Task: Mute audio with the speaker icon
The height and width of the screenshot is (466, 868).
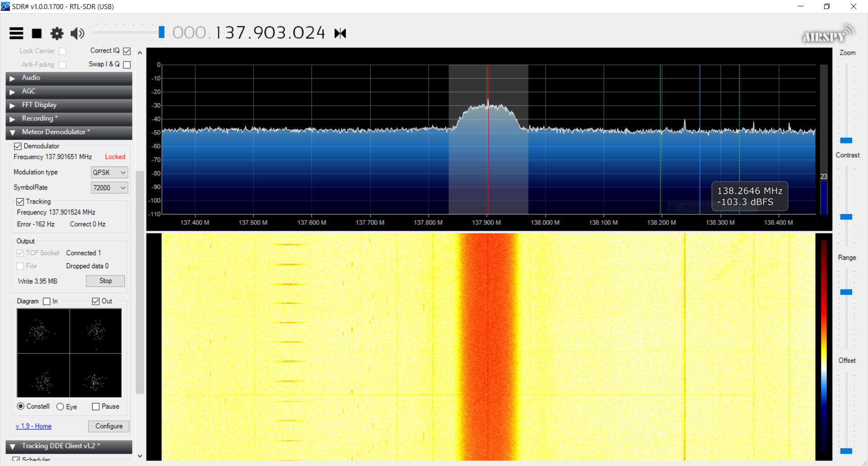Action: [x=77, y=33]
